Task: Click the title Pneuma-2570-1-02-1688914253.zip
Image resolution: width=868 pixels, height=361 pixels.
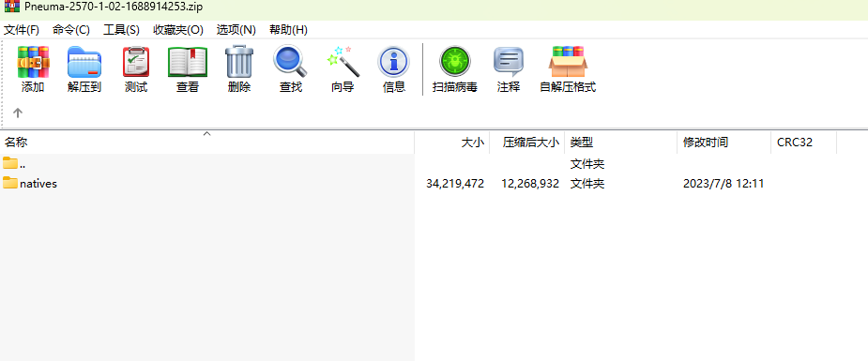Action: point(114,8)
